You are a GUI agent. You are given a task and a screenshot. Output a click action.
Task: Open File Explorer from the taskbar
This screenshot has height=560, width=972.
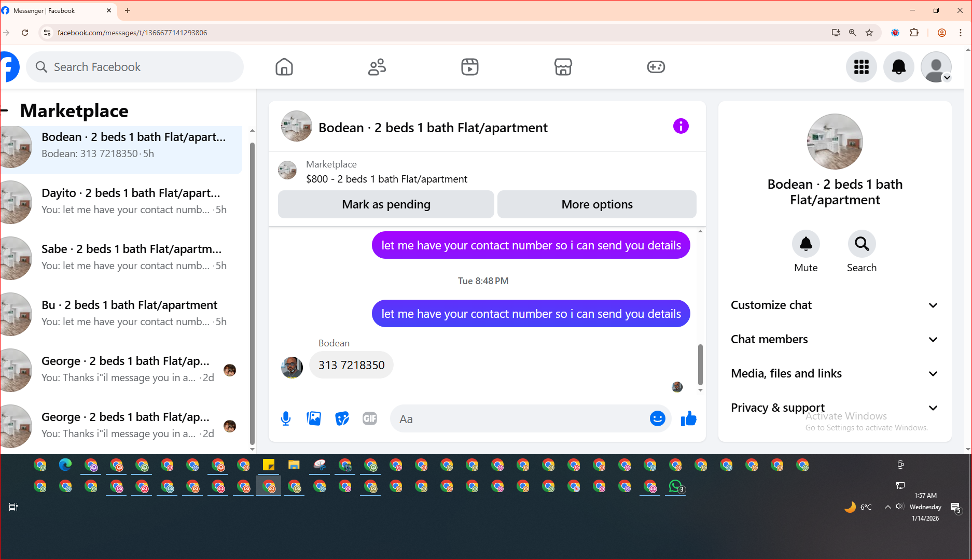[294, 465]
